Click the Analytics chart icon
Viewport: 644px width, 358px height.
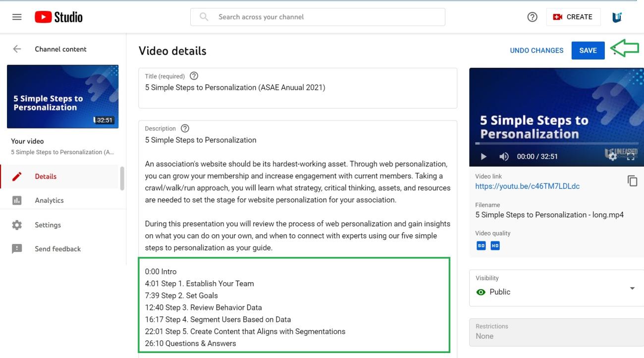click(17, 200)
